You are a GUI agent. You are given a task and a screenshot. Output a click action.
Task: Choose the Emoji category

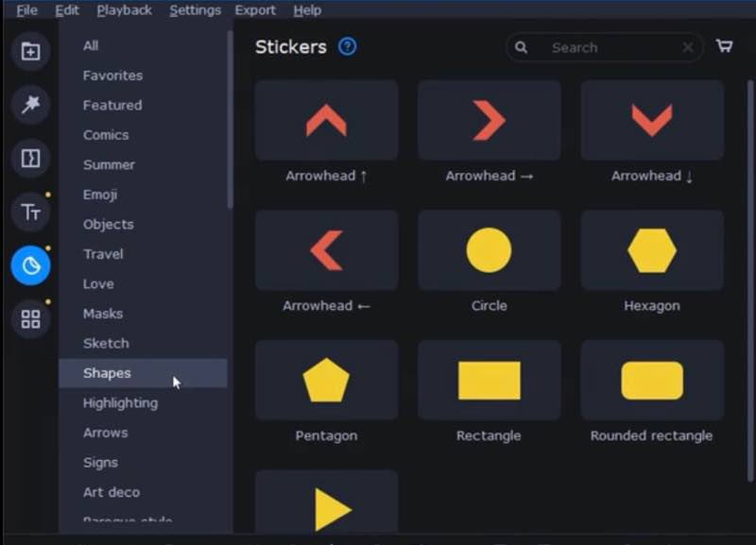tap(100, 195)
